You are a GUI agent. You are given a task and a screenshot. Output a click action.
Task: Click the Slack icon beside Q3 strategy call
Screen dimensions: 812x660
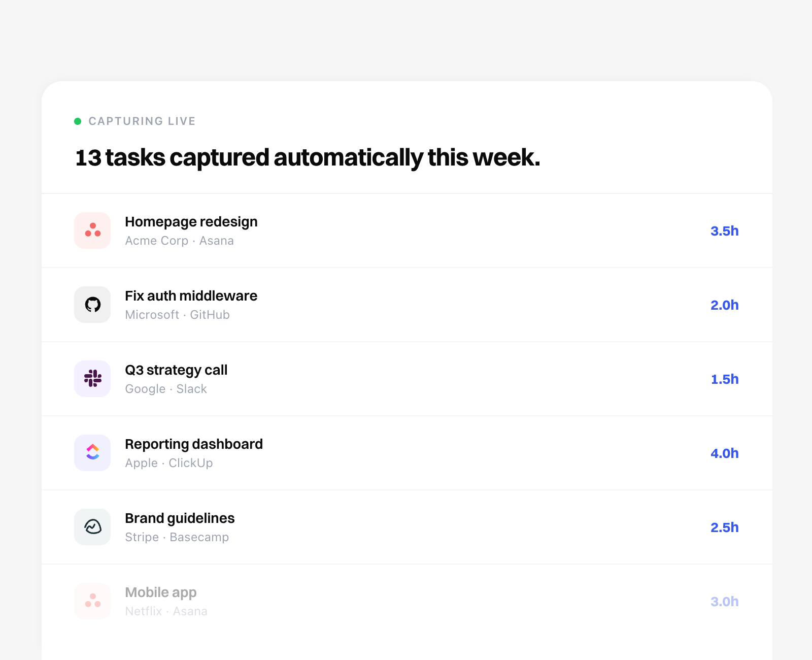pos(92,379)
